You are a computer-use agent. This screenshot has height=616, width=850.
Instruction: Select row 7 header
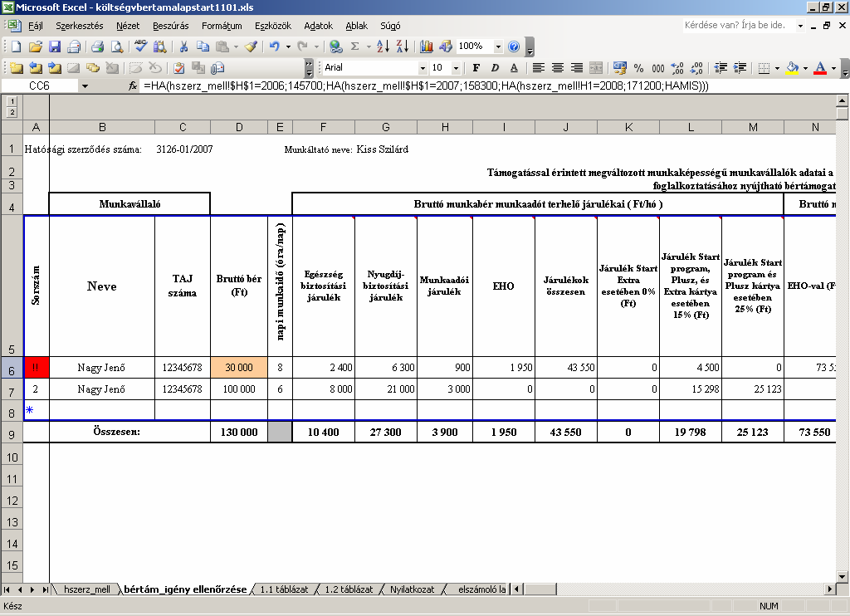[x=12, y=389]
